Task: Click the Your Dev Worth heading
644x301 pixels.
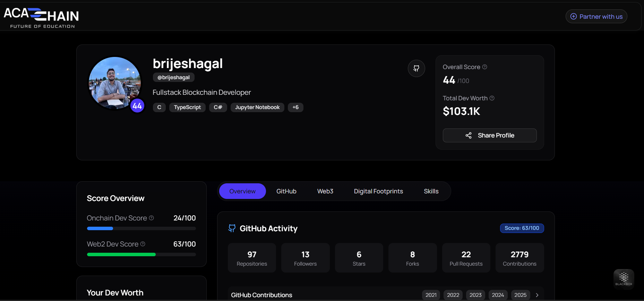Action: 115,293
